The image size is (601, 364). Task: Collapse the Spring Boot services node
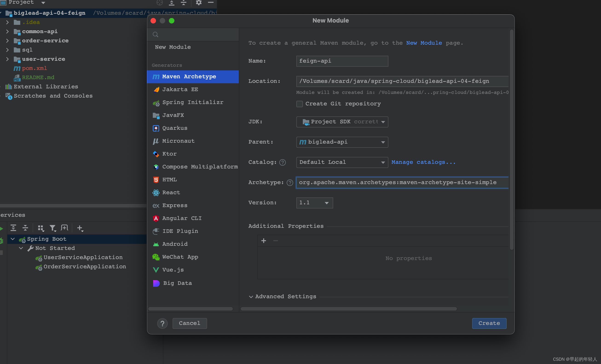13,239
